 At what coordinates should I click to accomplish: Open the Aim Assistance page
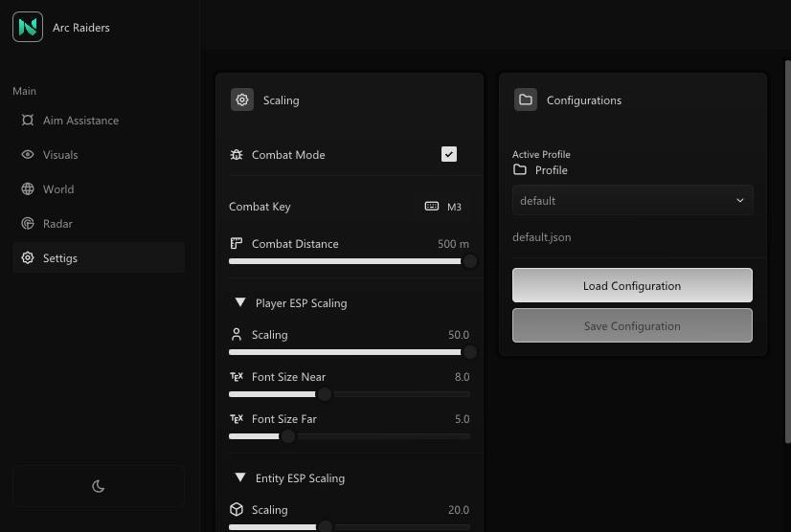point(80,121)
